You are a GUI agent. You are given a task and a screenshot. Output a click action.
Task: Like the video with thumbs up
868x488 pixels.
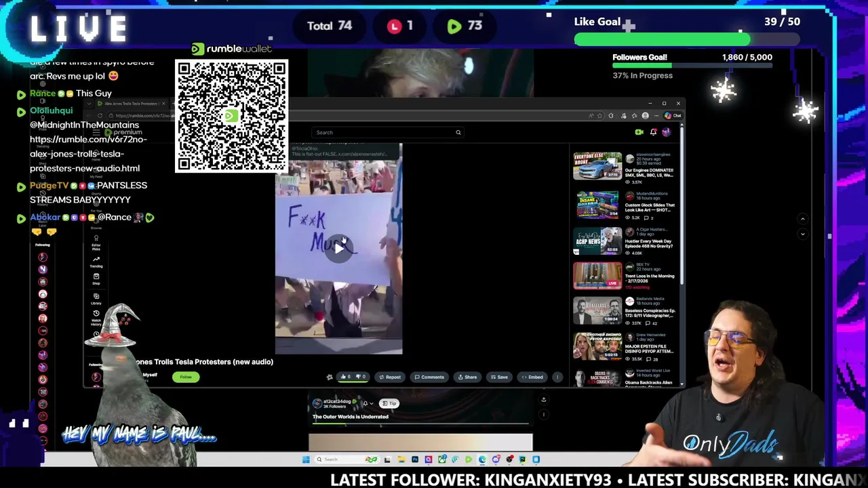(x=347, y=377)
